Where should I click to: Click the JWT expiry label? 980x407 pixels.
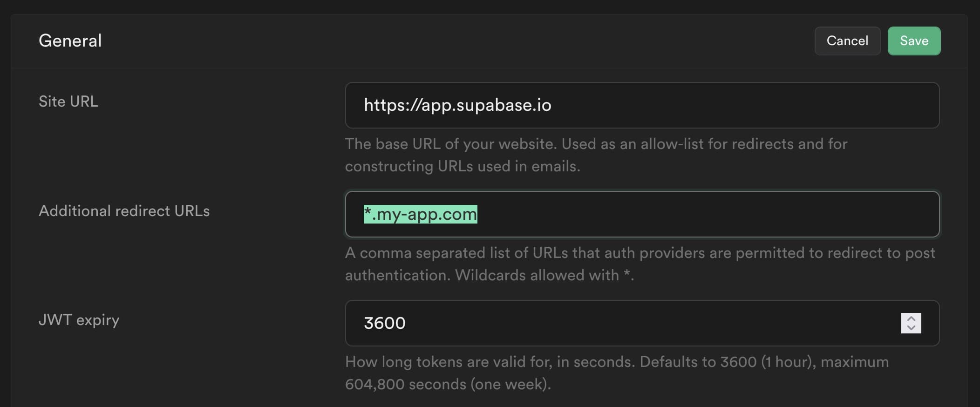click(x=79, y=320)
